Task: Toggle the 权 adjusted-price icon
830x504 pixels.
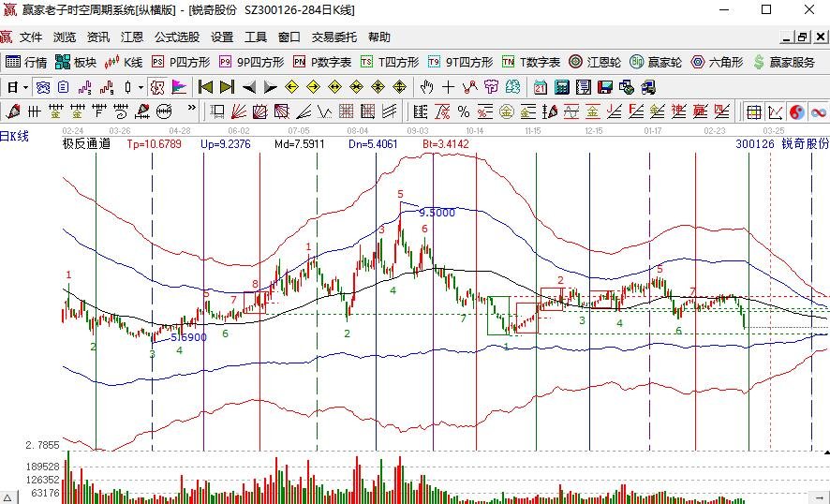Action: [156, 87]
